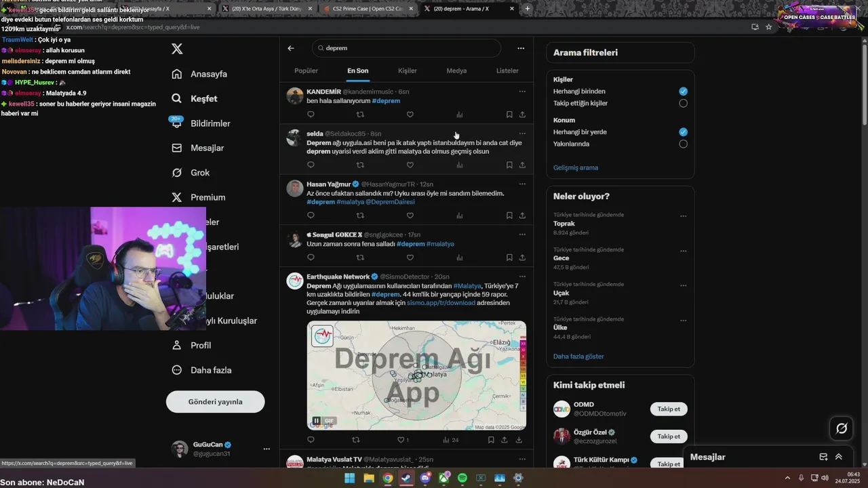
Task: Like Songul GOKCE's post
Action: (x=410, y=258)
